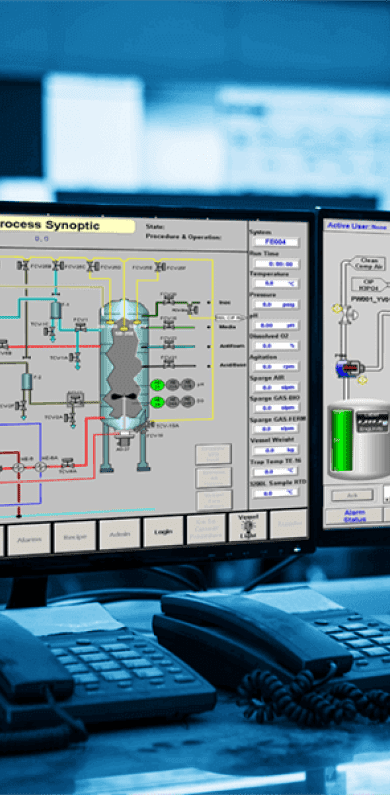The height and width of the screenshot is (795, 390).
Task: Click the FCV28C valve on cyan line
Action: tap(58, 265)
